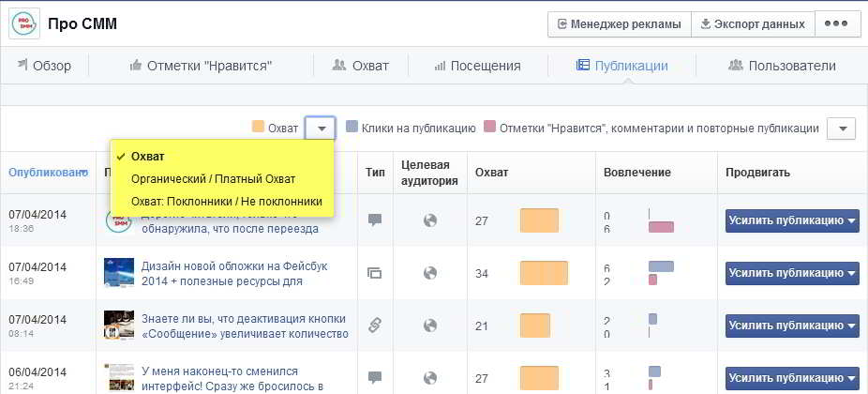Open Менеджер рекламы

pos(619,24)
